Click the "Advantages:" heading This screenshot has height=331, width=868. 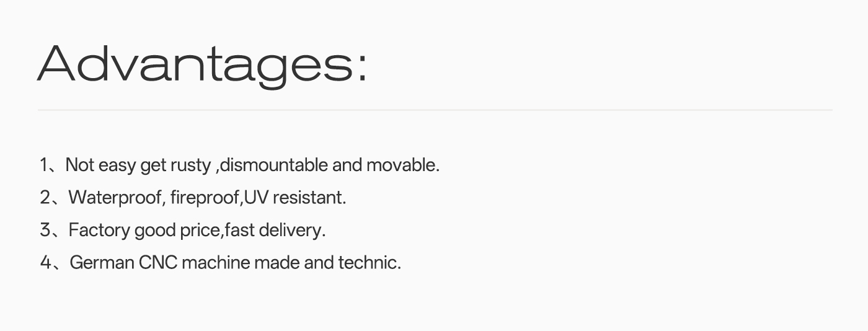[x=202, y=65]
